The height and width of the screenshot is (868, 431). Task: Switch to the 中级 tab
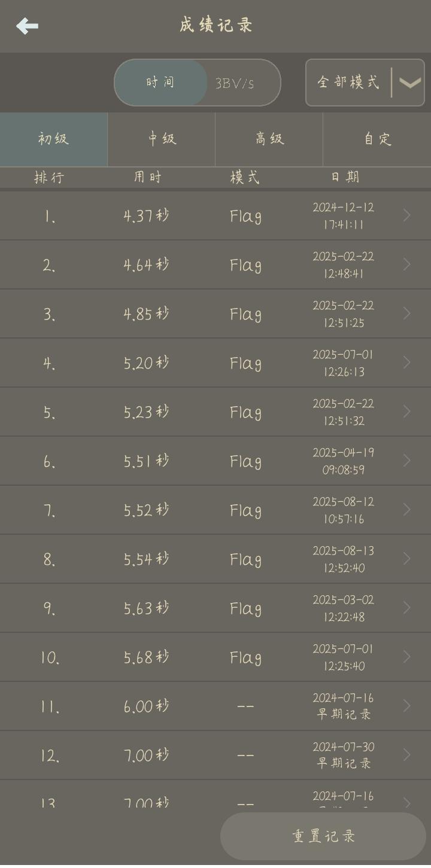click(x=162, y=139)
